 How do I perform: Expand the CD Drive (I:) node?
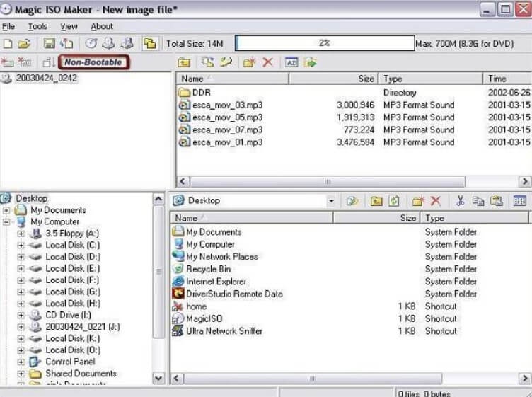click(x=21, y=315)
